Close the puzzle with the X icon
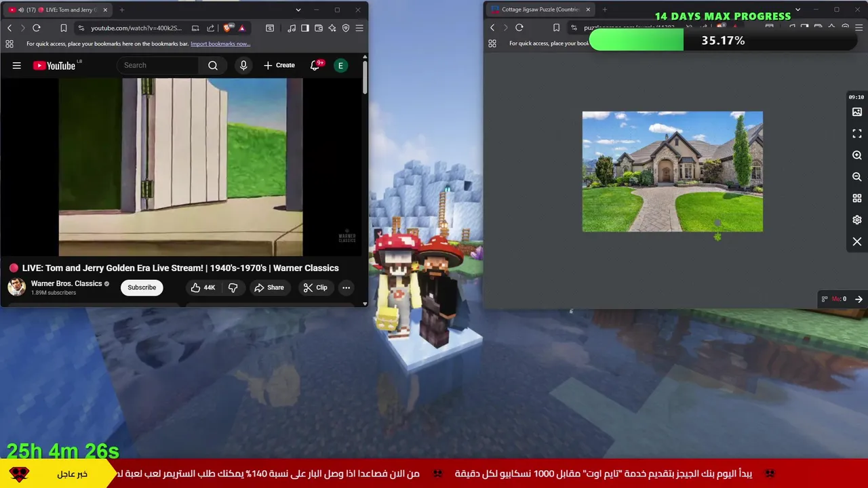 coord(857,242)
